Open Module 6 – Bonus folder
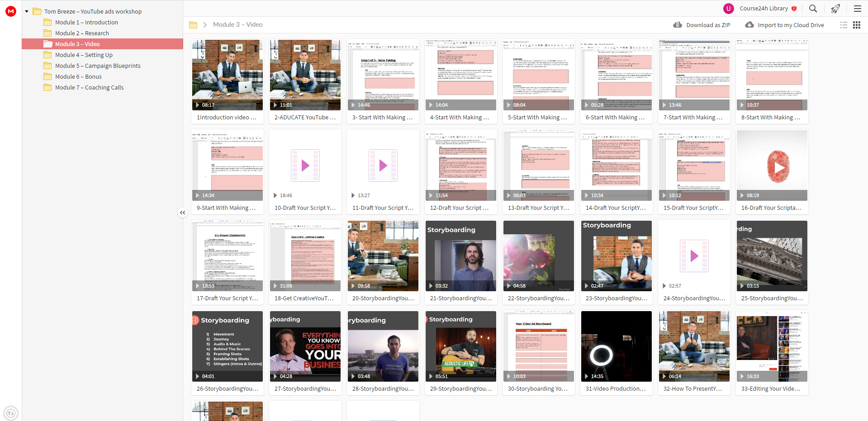 (78, 76)
